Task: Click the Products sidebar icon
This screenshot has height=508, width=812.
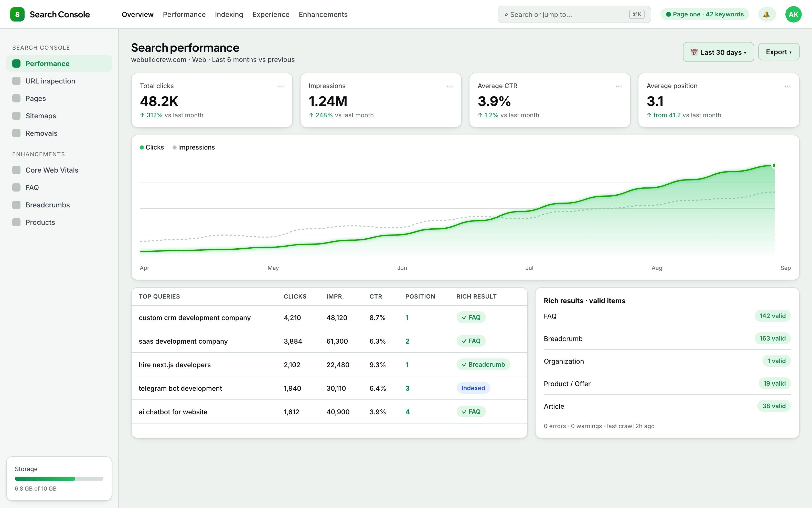Action: [16, 223]
